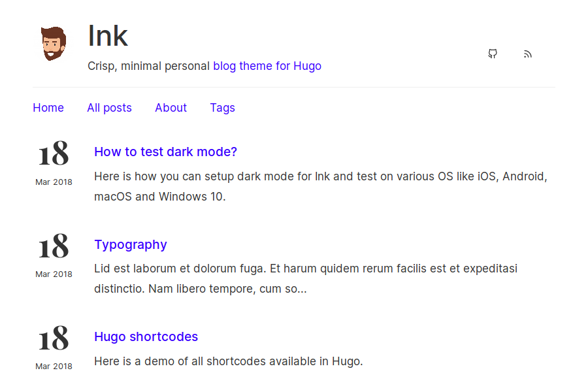The width and height of the screenshot is (588, 392).
Task: Follow the "blog theme for Hugo" link
Action: [267, 66]
